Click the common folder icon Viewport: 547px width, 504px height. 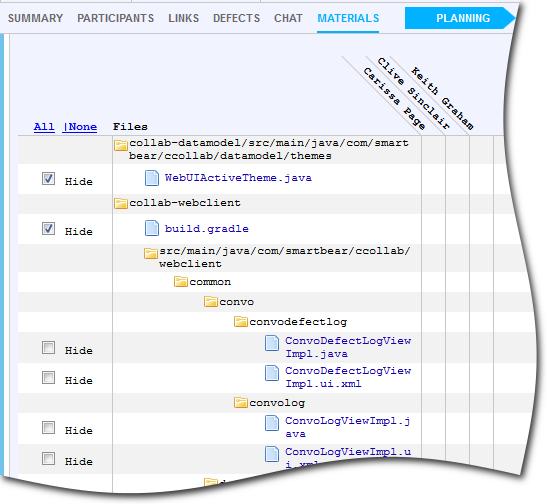[x=181, y=281]
